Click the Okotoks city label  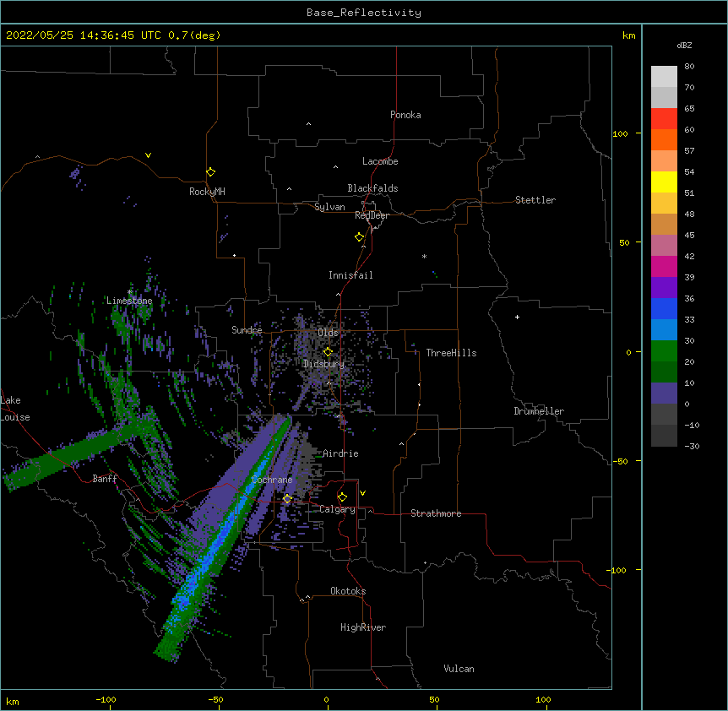(x=348, y=591)
